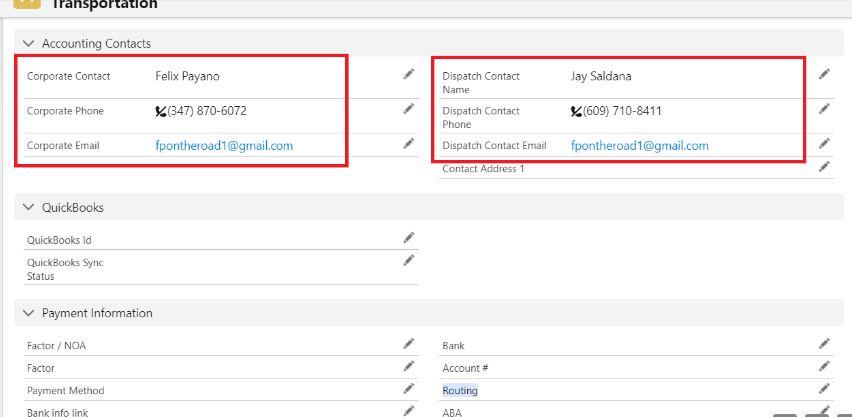Edit the Corporate Email field pencil icon
Viewport: 852px width, 417px height.
click(x=409, y=144)
